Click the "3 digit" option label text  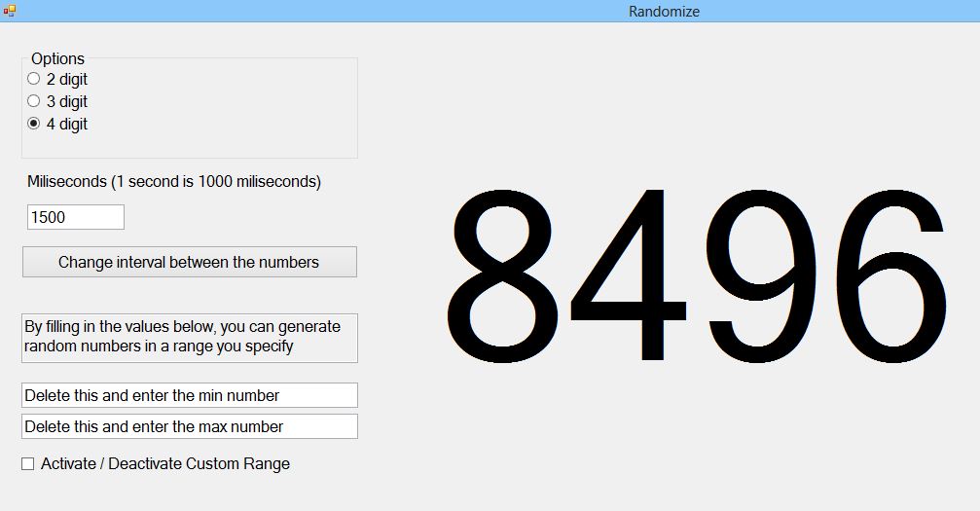pos(67,101)
